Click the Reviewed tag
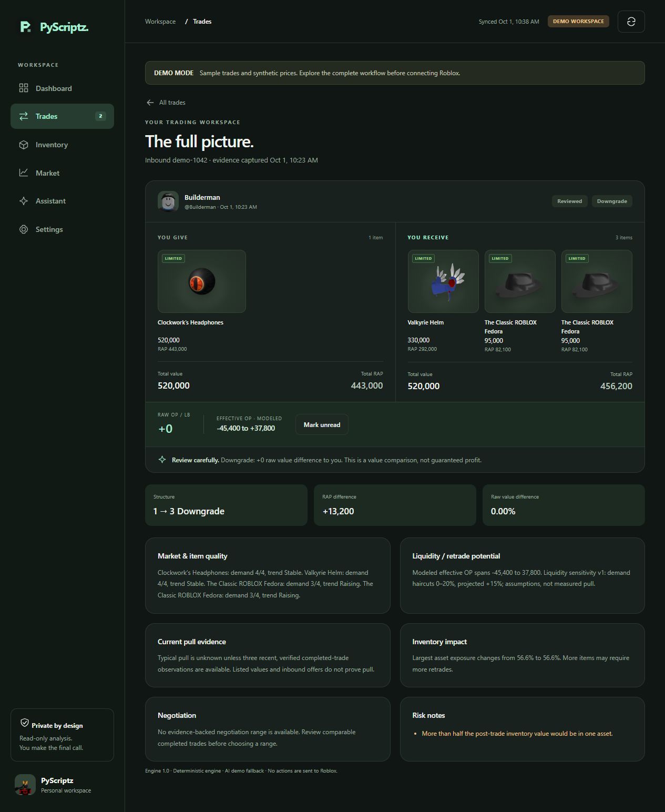The image size is (665, 812). click(x=569, y=201)
